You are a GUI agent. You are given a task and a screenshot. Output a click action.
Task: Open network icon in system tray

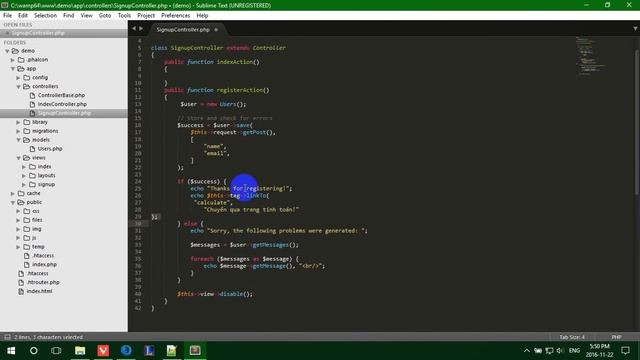[x=549, y=351]
